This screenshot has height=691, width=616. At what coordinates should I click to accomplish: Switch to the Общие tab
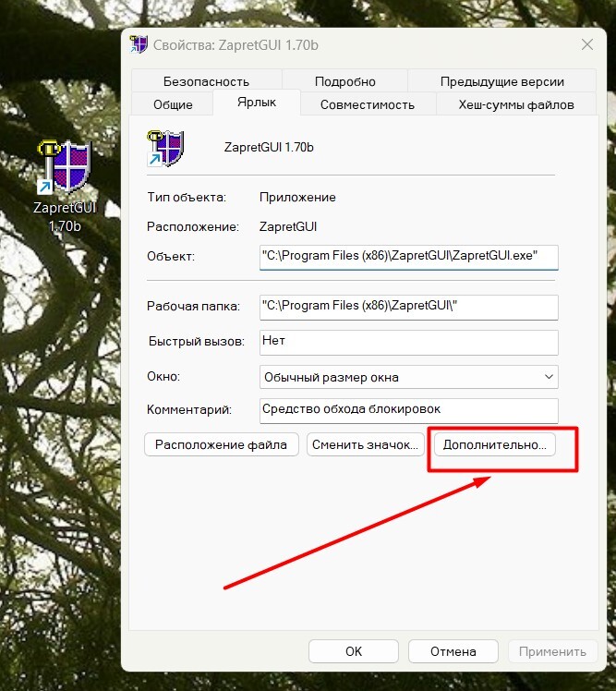point(173,105)
